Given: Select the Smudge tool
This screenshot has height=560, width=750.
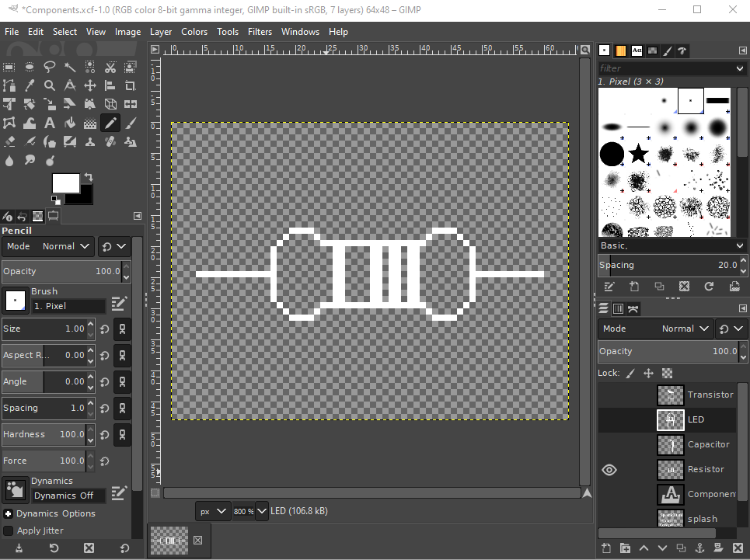Looking at the screenshot, I should [30, 161].
